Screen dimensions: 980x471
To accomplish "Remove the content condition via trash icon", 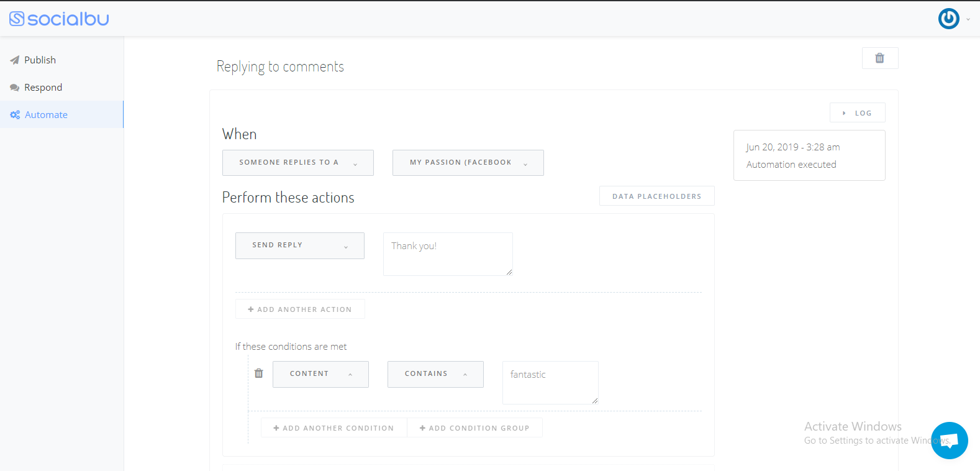I will (x=259, y=373).
